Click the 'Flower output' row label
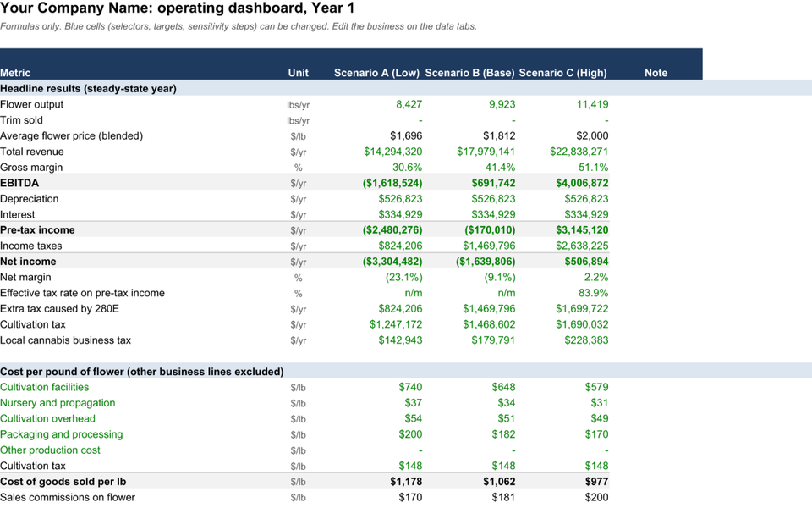This screenshot has height=508, width=812. (31, 105)
